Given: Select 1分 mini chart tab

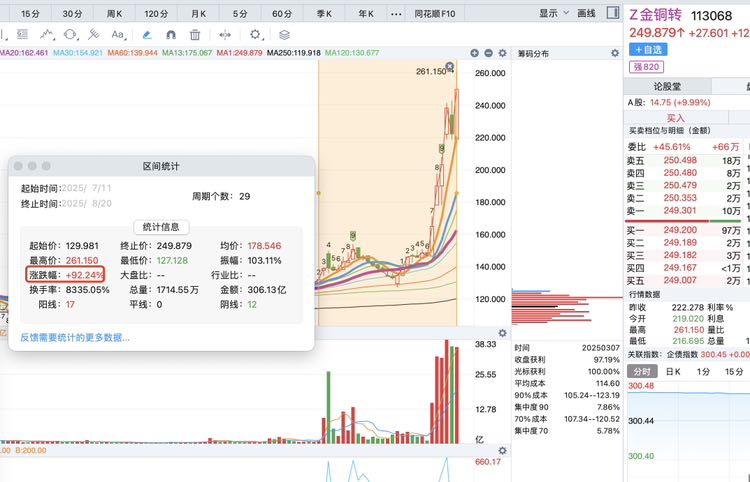Looking at the screenshot, I should pos(703,372).
